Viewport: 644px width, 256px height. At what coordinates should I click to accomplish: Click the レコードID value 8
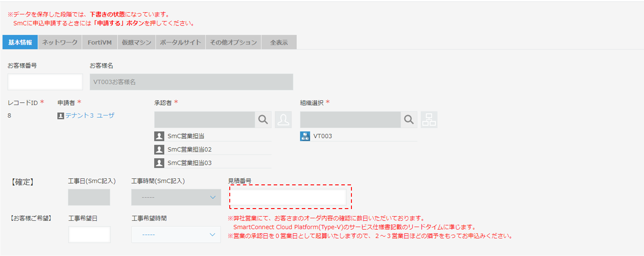click(10, 116)
